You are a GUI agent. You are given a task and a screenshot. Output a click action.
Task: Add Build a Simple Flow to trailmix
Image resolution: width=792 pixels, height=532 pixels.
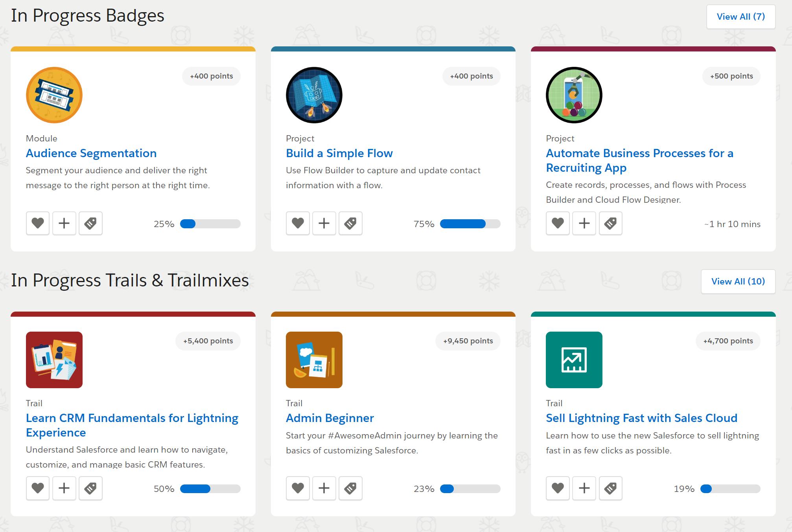(324, 224)
